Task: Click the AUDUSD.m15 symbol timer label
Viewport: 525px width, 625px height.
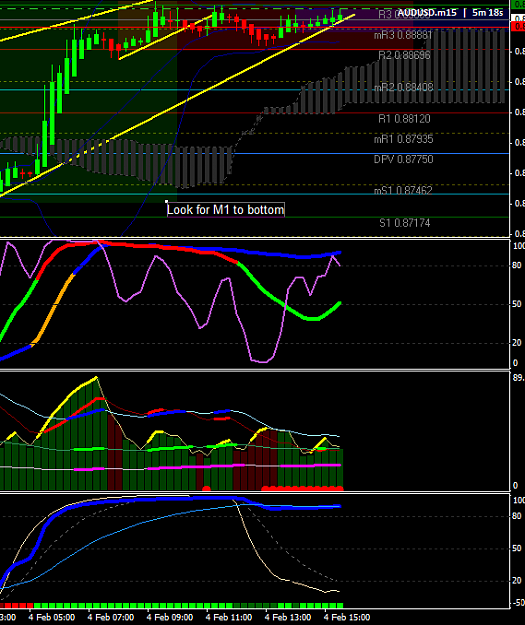Action: (450, 13)
